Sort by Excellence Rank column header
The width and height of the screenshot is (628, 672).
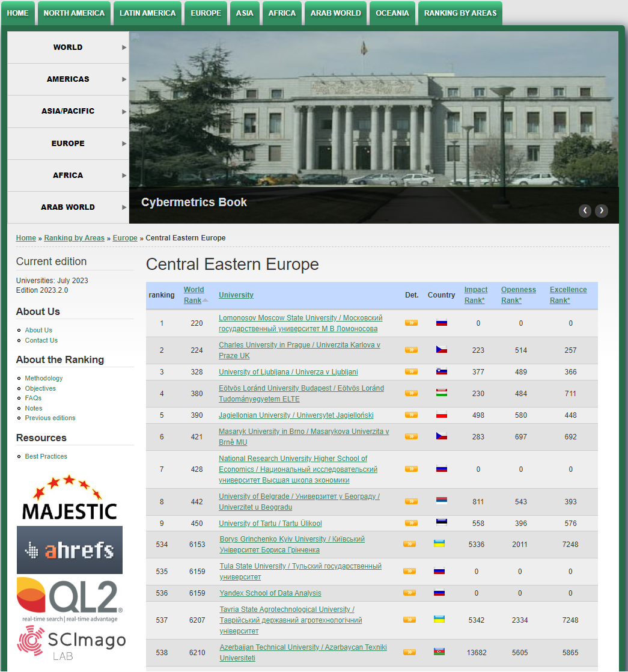click(x=568, y=295)
